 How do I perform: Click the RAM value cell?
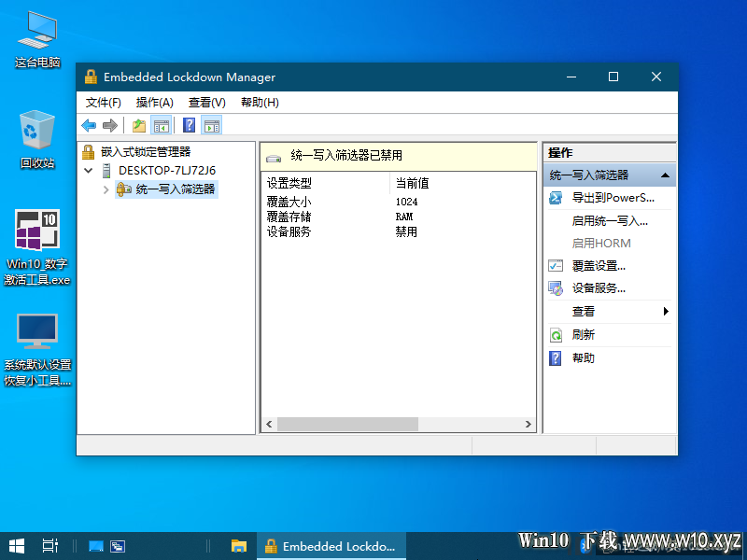click(404, 217)
